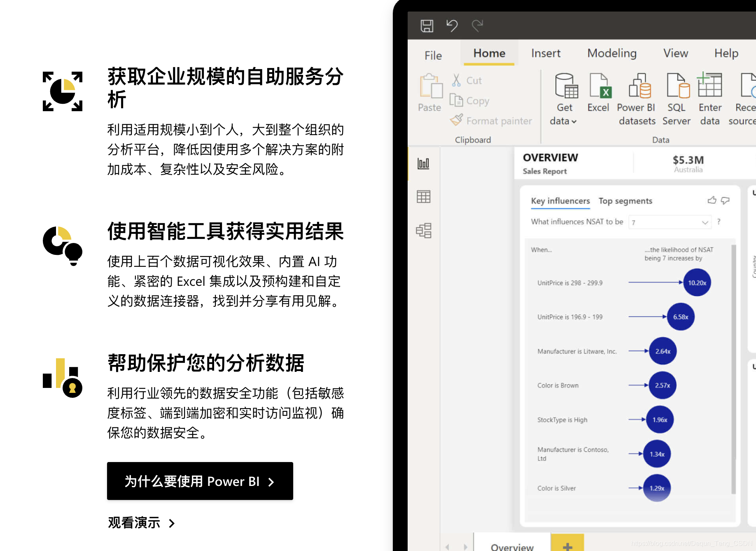This screenshot has height=551, width=756.
Task: Click the question mark help icon
Action: click(x=719, y=222)
